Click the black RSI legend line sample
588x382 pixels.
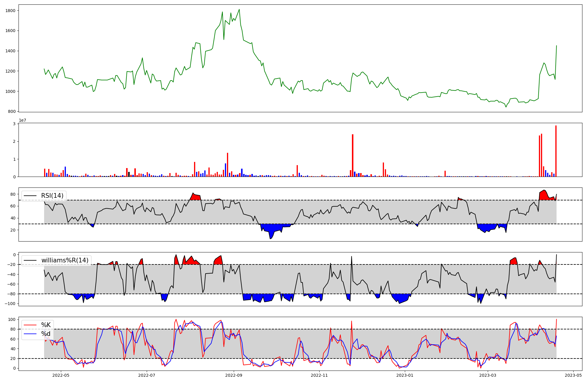pyautogui.click(x=30, y=196)
